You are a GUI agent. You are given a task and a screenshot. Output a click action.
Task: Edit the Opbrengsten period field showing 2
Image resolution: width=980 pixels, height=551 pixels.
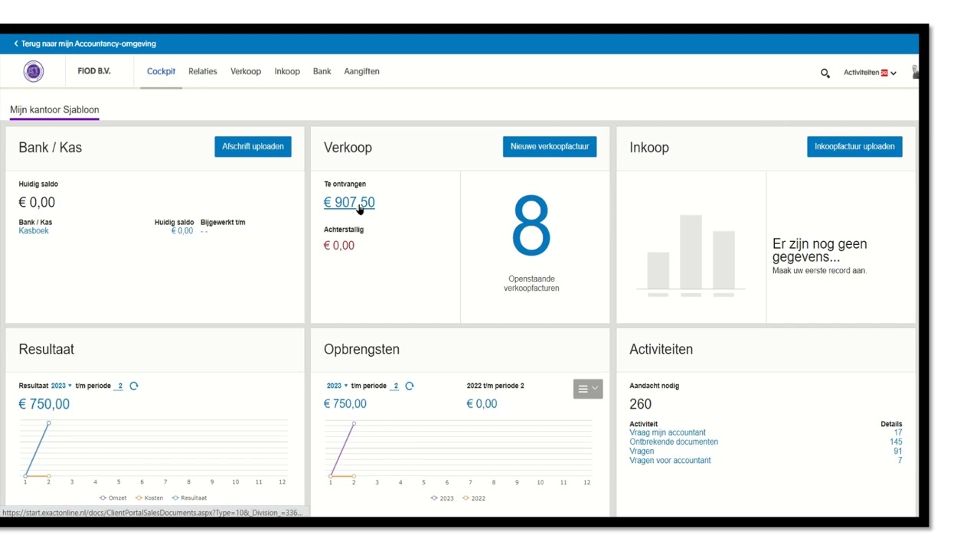click(x=395, y=386)
